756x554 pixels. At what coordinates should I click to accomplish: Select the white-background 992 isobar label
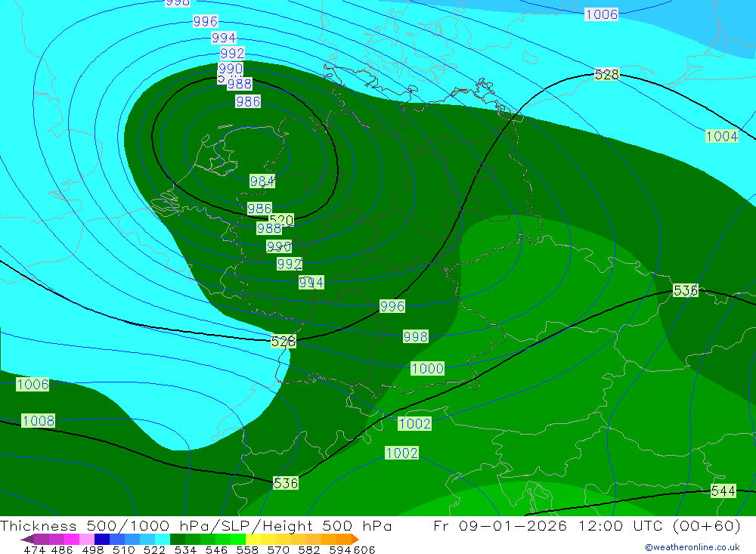point(232,53)
